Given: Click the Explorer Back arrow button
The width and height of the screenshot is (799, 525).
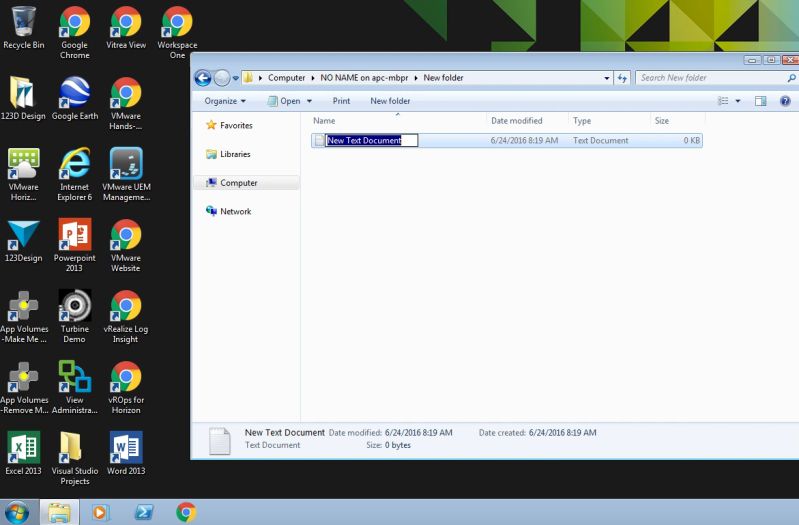Looking at the screenshot, I should (203, 78).
